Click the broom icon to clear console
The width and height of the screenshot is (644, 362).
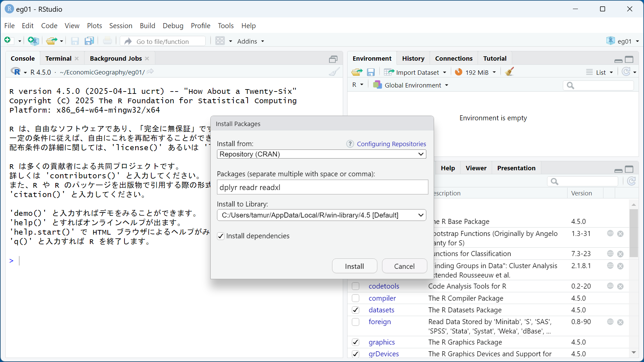(334, 72)
